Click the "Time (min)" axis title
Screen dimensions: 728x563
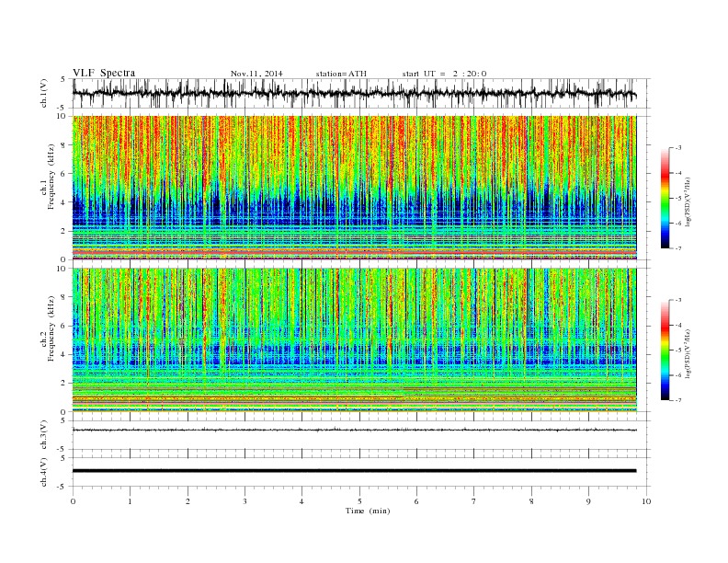368,511
